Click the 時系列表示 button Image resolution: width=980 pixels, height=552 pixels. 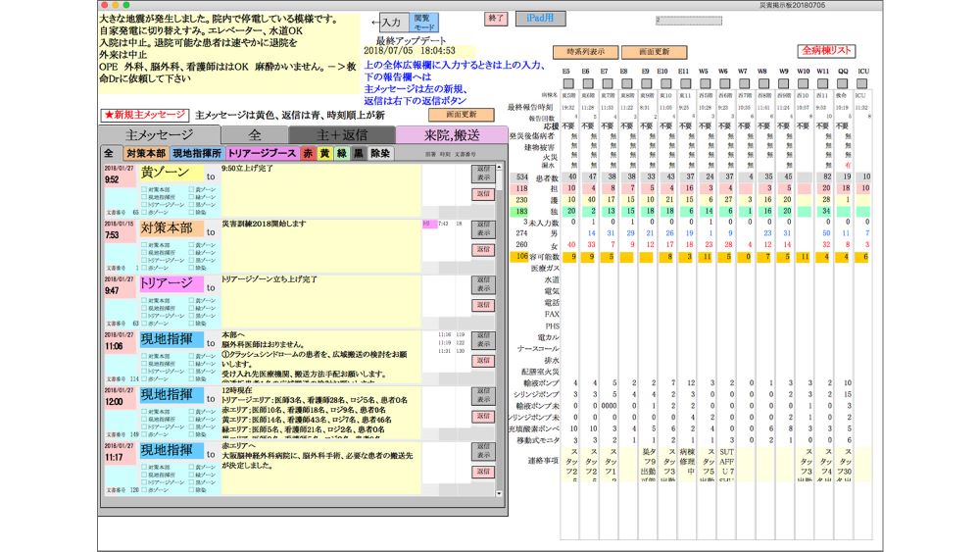pyautogui.click(x=586, y=52)
